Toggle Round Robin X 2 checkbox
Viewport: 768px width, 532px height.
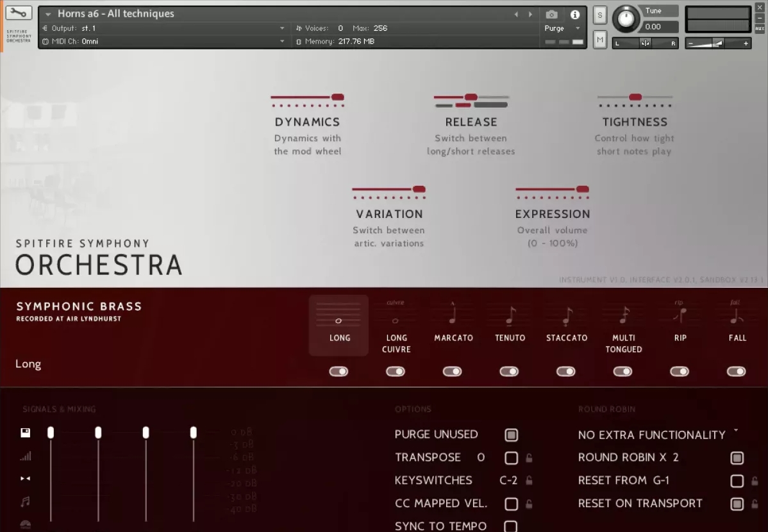click(x=737, y=458)
